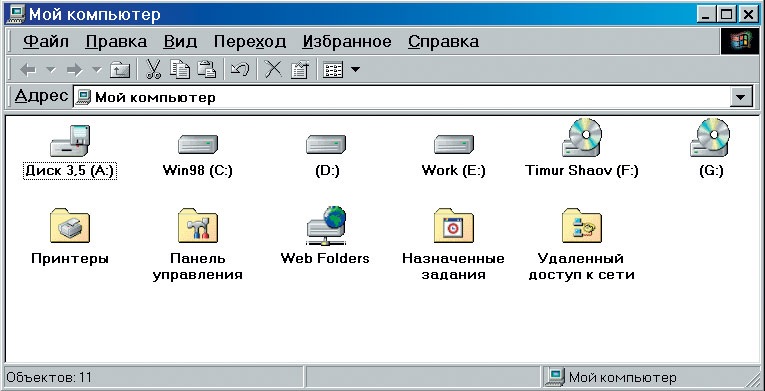Expand the Адрес bar dropdown list

[x=741, y=98]
